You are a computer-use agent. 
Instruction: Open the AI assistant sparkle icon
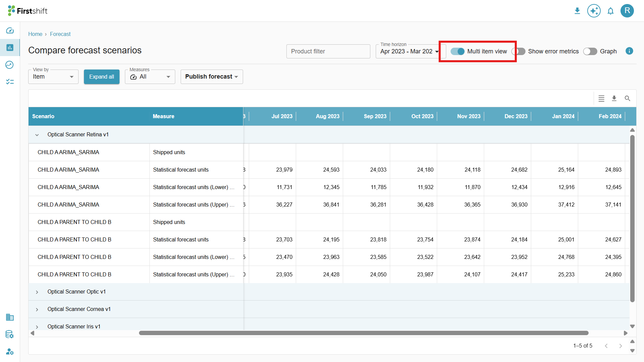coord(594,11)
